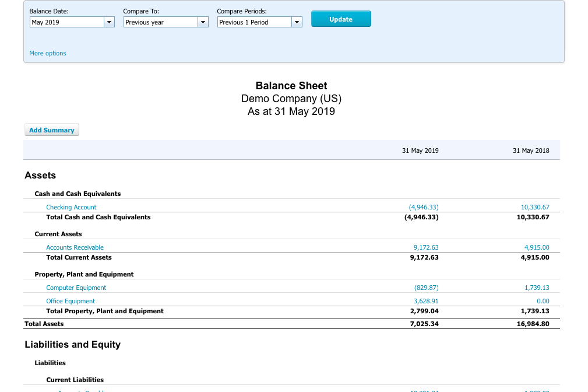Click Office Equipment 2018 value 0.00
This screenshot has height=392, width=588.
(x=543, y=301)
